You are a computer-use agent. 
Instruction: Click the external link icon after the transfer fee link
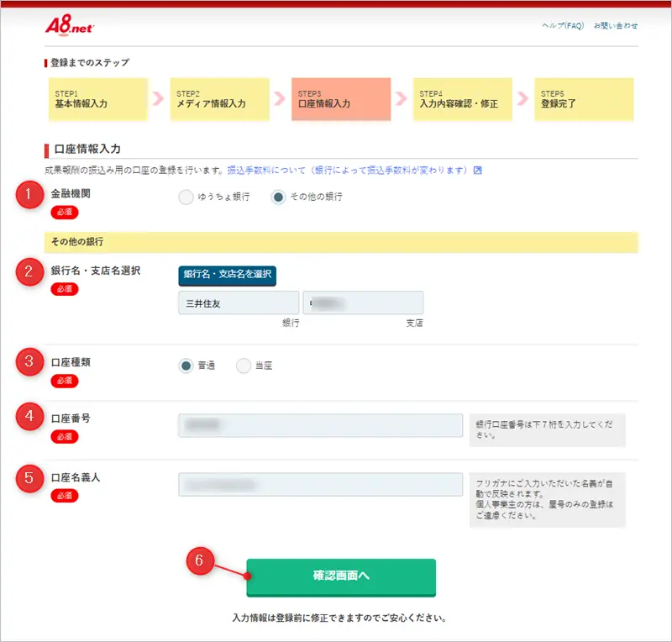(477, 171)
